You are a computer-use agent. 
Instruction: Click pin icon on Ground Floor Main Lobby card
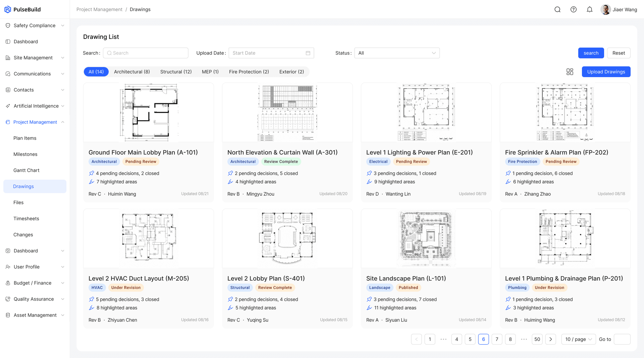(x=92, y=173)
